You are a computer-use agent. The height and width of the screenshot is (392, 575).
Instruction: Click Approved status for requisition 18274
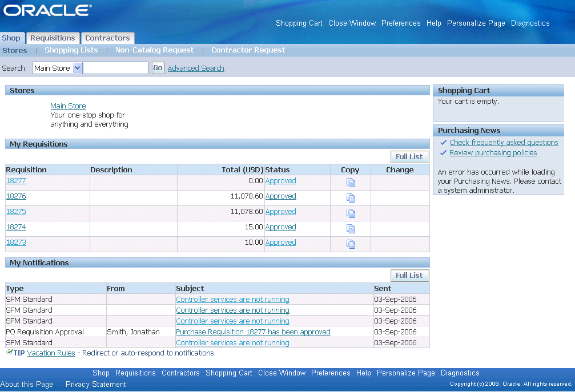coord(280,227)
